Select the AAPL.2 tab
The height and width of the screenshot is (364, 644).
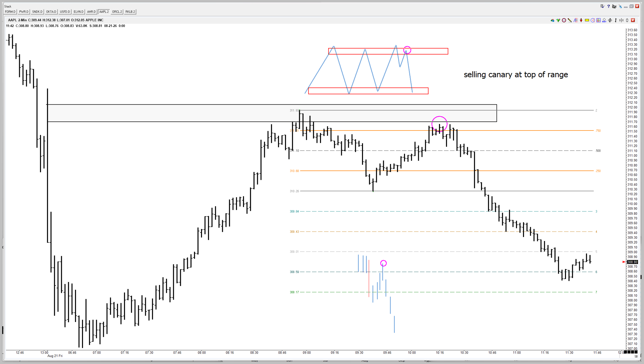tap(104, 12)
